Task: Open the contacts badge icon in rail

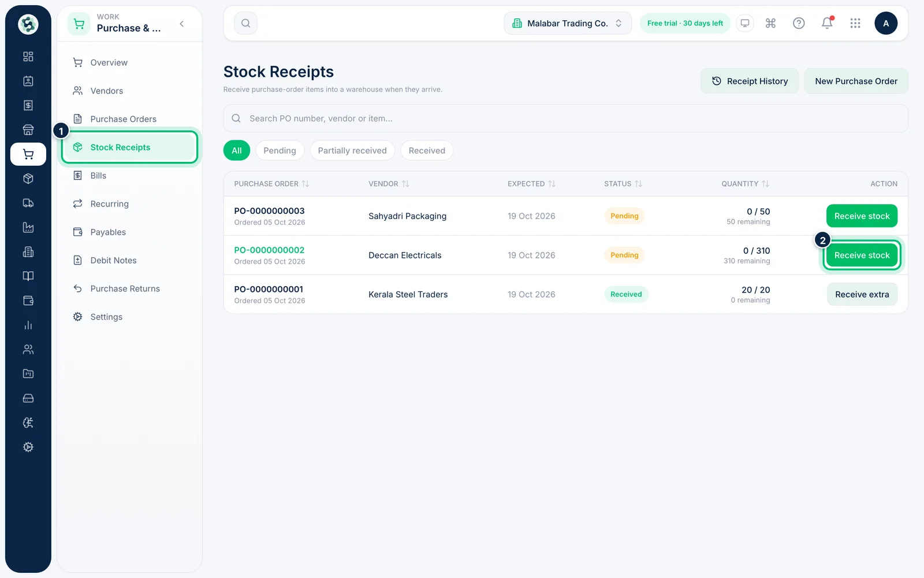Action: [28, 81]
